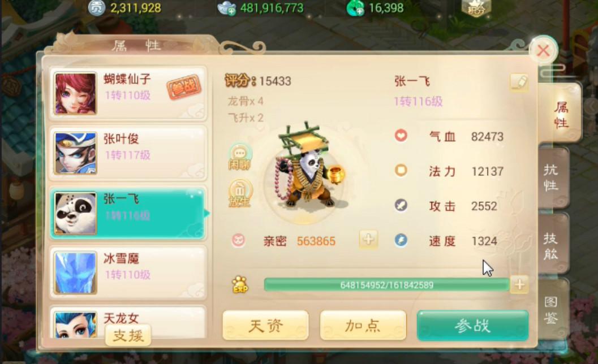Screen dimensions: 598x364
Task: Click the plus on the green jade currency
Action: 359,11
